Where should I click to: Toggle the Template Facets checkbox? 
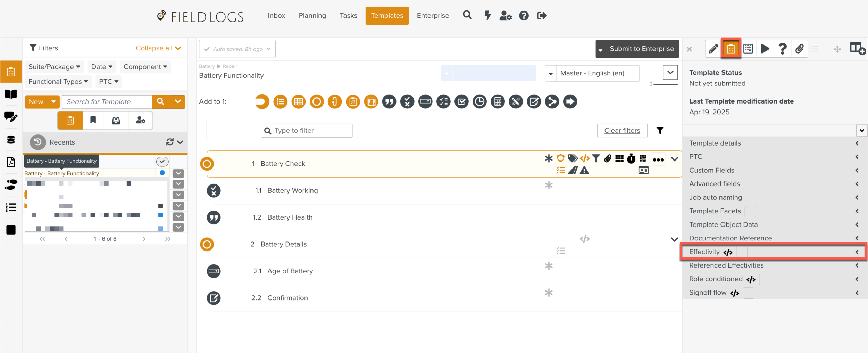pos(750,211)
